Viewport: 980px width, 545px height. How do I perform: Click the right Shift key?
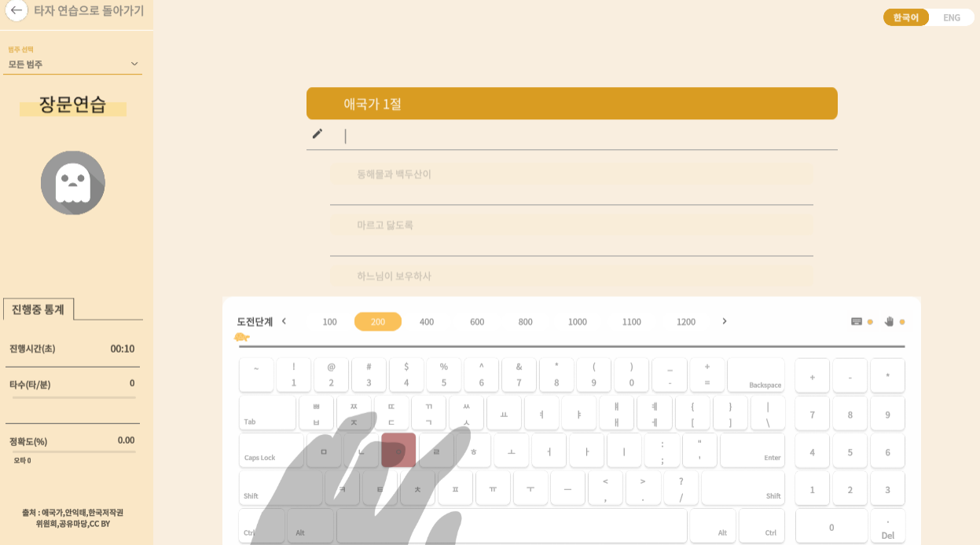pyautogui.click(x=743, y=488)
